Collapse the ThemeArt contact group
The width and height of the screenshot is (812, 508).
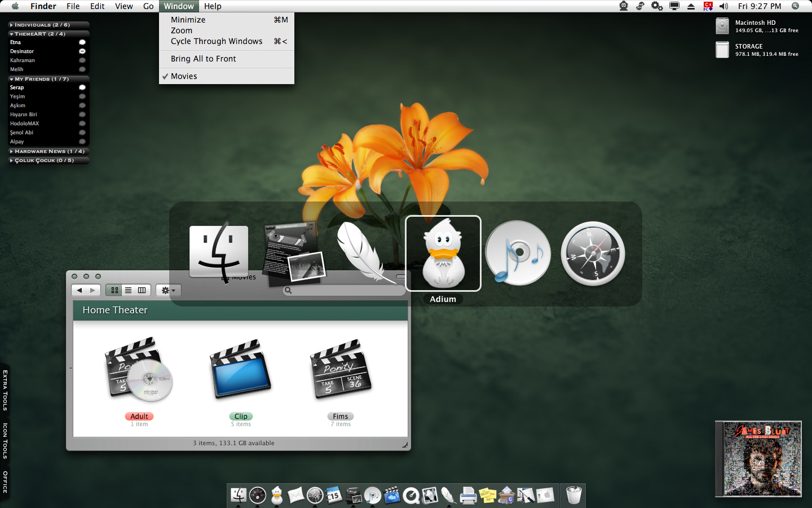[48, 34]
